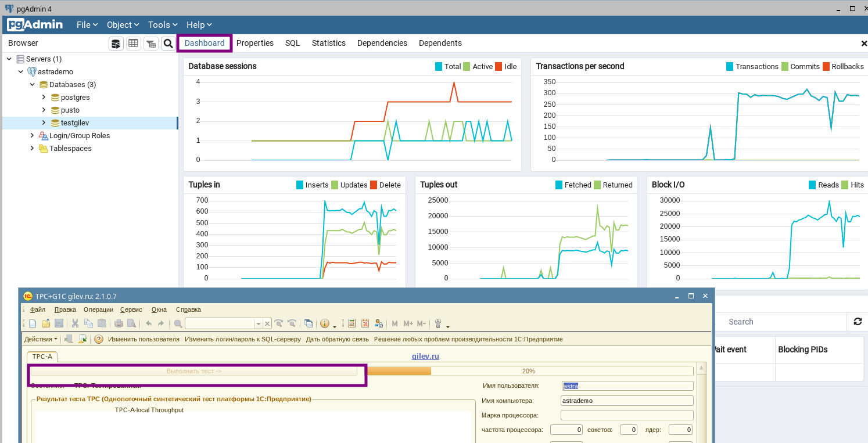868x443 pixels.
Task: Click the orange info icon in 1C toolbar
Action: (325, 323)
